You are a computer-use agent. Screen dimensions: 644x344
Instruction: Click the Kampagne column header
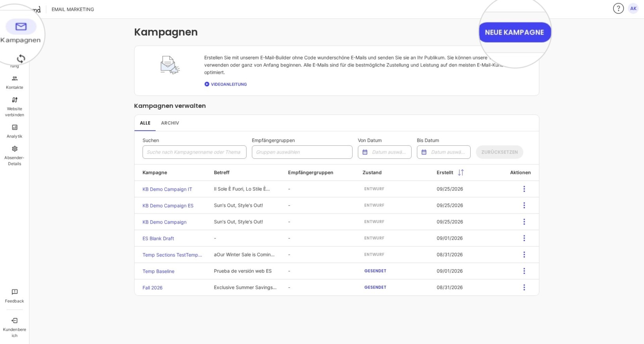tap(155, 172)
